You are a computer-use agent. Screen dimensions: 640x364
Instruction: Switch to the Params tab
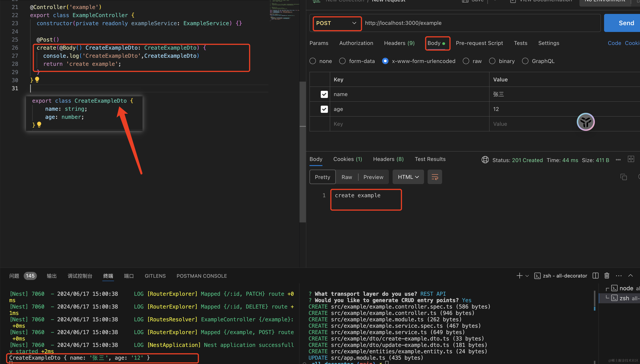(x=319, y=43)
